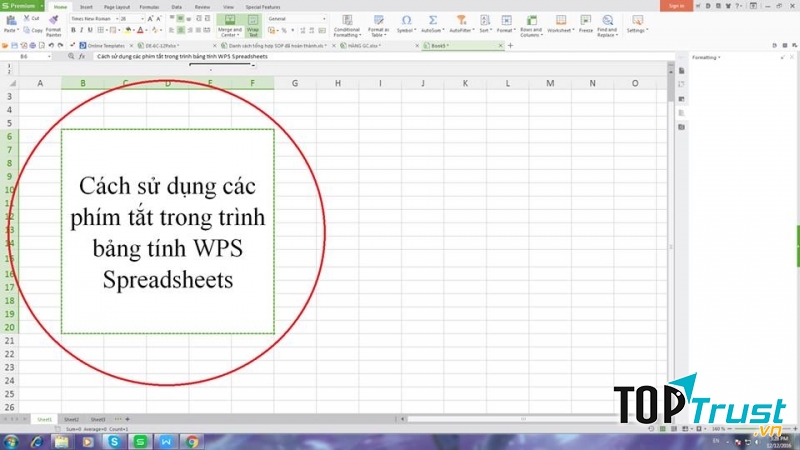Open the font size dropdown

142,19
